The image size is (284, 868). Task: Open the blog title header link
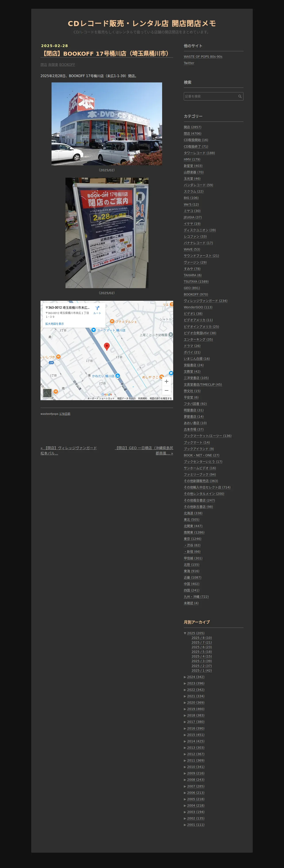tap(142, 23)
